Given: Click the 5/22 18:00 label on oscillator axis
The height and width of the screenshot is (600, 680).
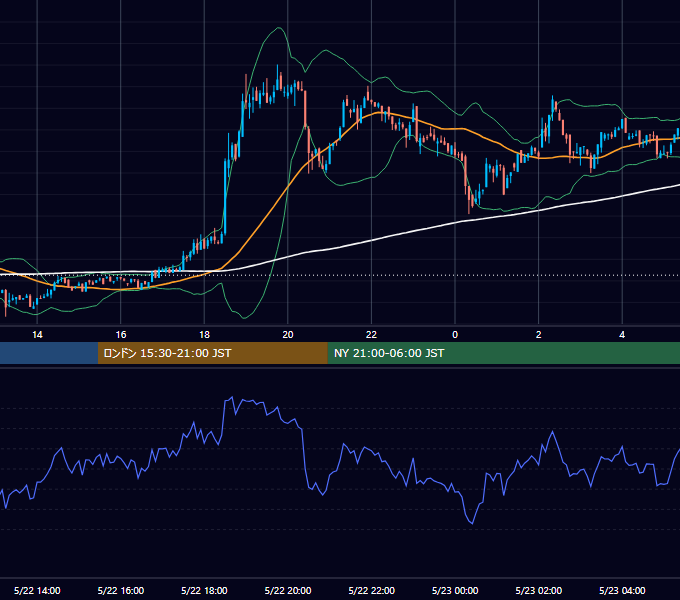Looking at the screenshot, I should click(x=204, y=590).
